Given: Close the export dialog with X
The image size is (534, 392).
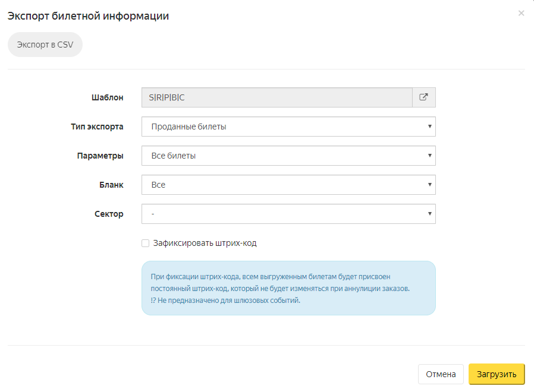Looking at the screenshot, I should tap(521, 13).
